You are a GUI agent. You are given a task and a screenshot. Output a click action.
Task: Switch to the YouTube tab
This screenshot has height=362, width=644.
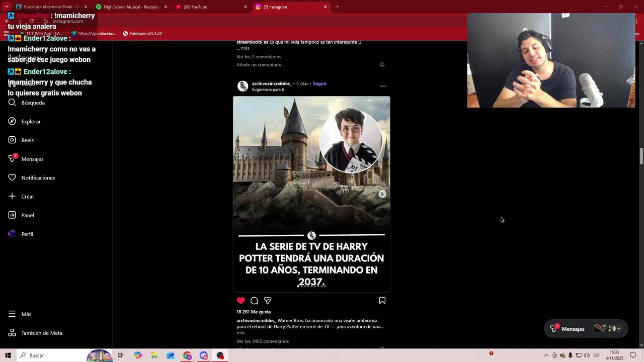click(211, 7)
